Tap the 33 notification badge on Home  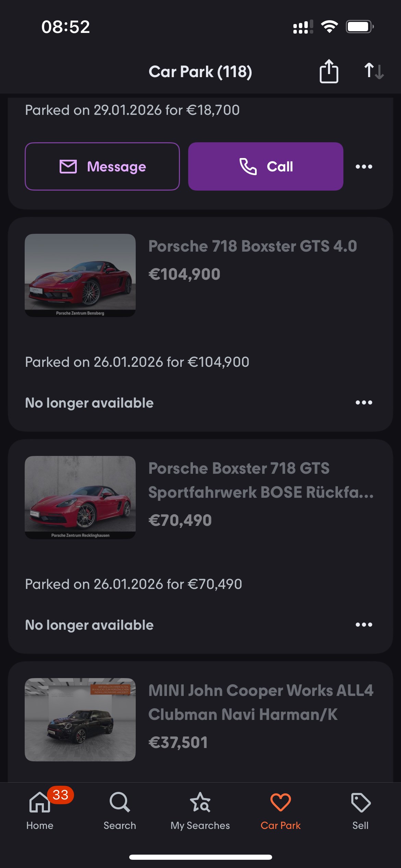point(60,795)
